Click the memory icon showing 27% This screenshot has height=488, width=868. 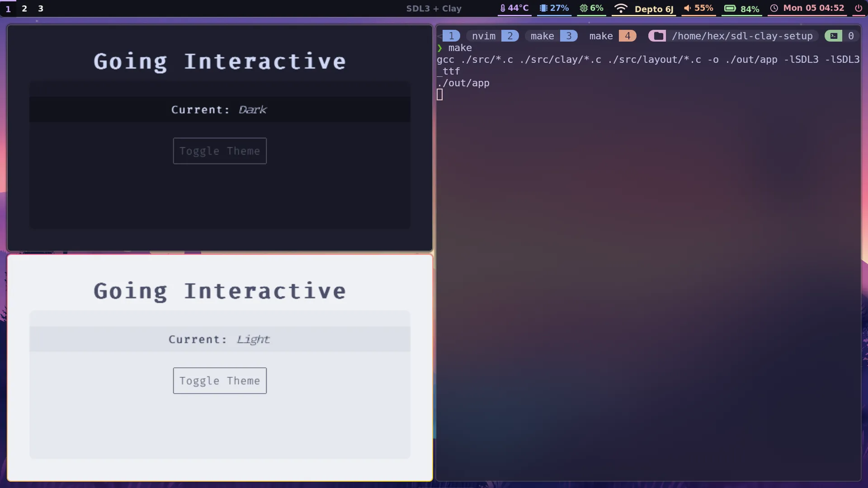click(543, 8)
